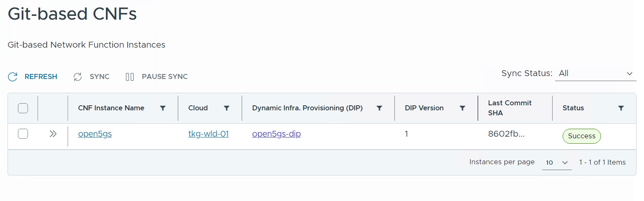Open the tkg-wld-01 cloud link

coord(208,134)
